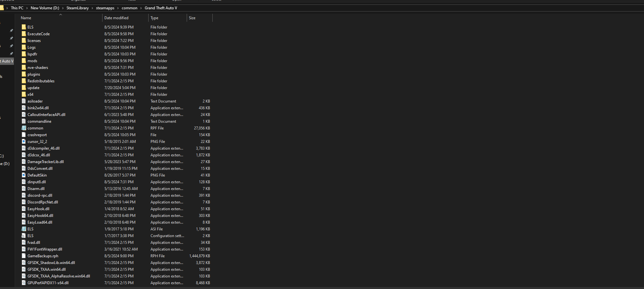
Task: Click the ELS ASI file icon
Action: click(x=24, y=229)
